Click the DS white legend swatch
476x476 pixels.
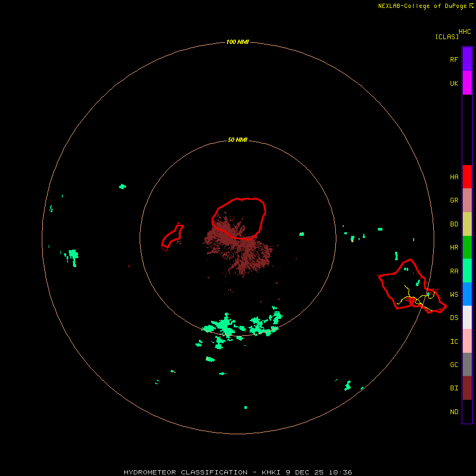pos(467,317)
